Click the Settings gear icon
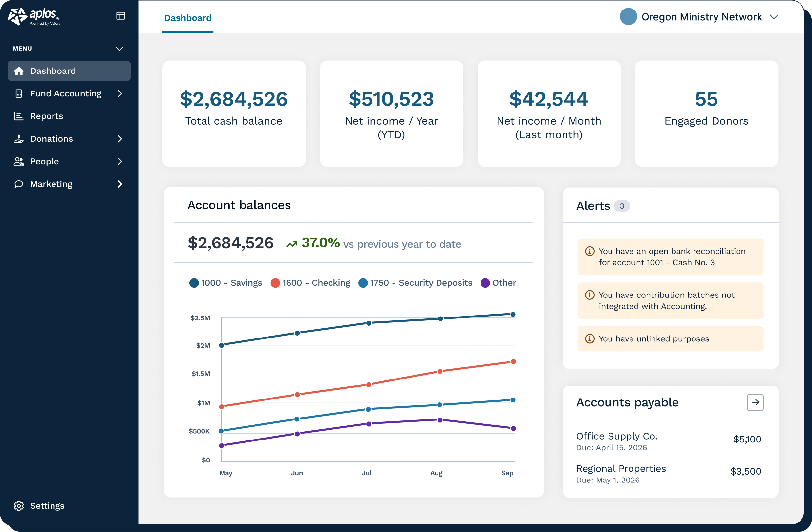The image size is (812, 532). click(x=19, y=506)
